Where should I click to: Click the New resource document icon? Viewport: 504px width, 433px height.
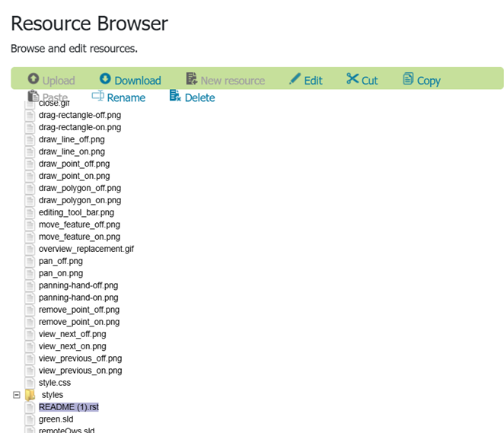192,79
